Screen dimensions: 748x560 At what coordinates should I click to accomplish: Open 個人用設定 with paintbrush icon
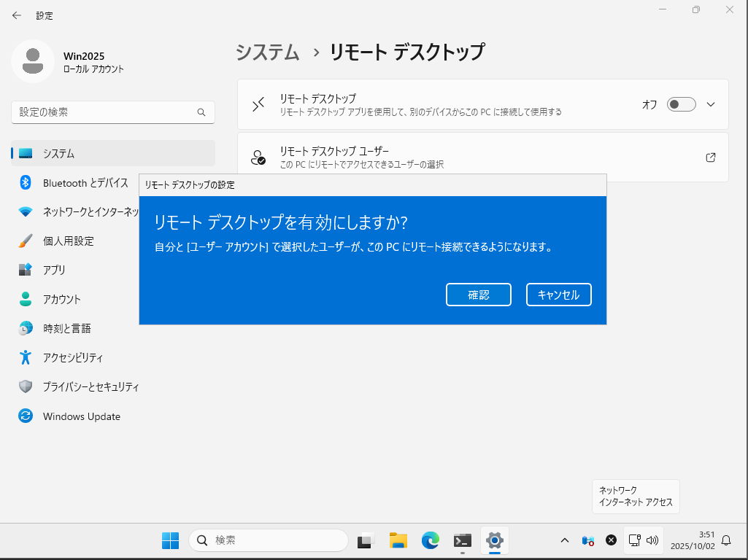point(68,241)
